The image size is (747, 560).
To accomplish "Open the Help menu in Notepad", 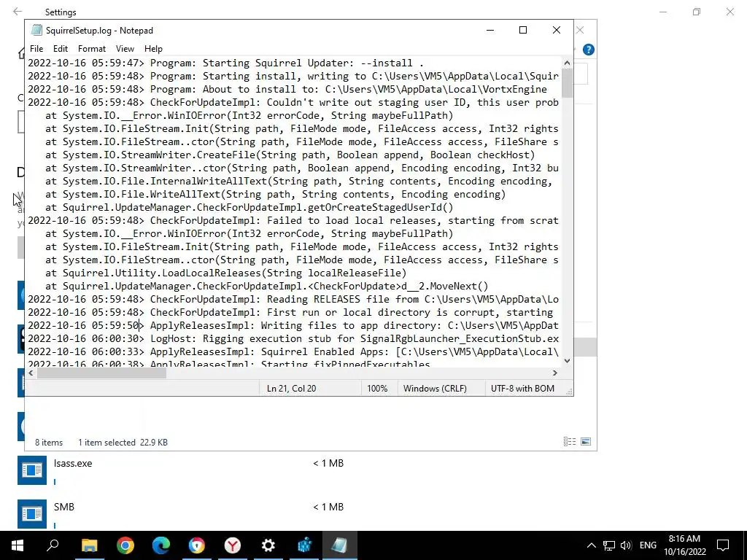I will coord(153,49).
